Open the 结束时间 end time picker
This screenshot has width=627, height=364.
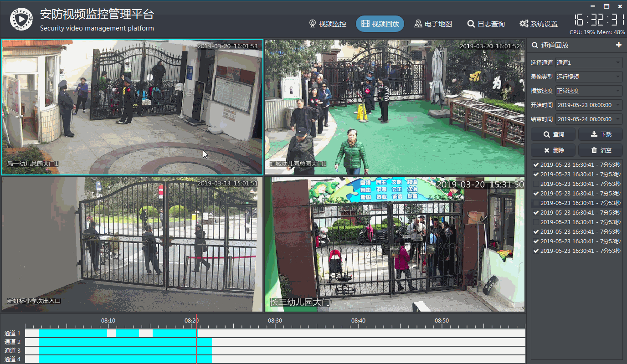pos(589,119)
